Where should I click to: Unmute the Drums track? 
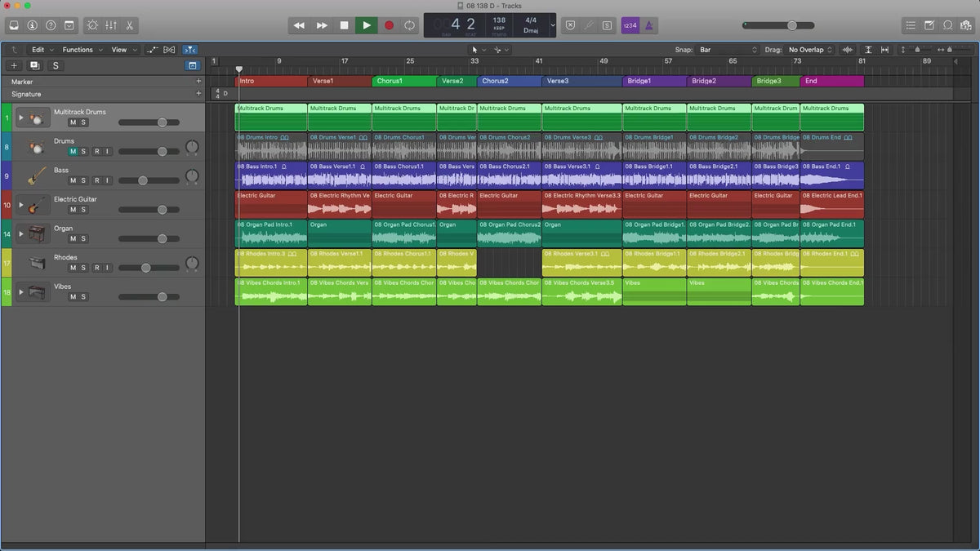click(73, 152)
